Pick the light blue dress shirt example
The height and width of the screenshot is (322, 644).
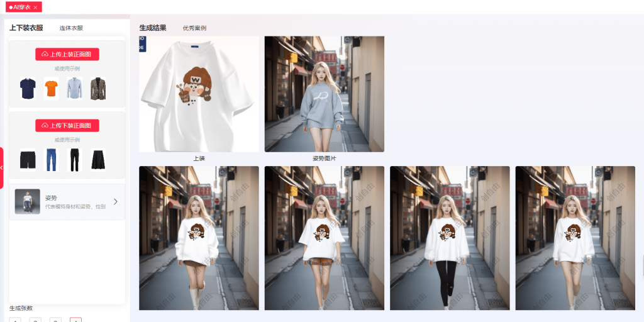(x=74, y=89)
